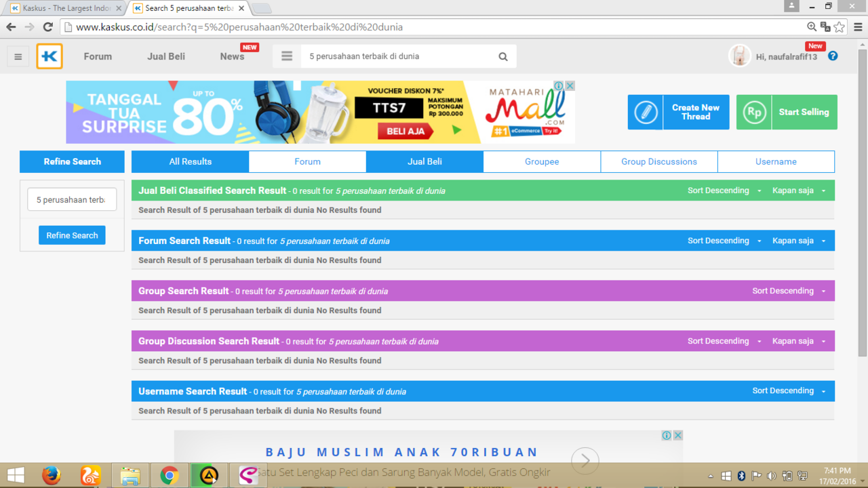Open Forum Search Result Sort Descending dropdown

725,241
